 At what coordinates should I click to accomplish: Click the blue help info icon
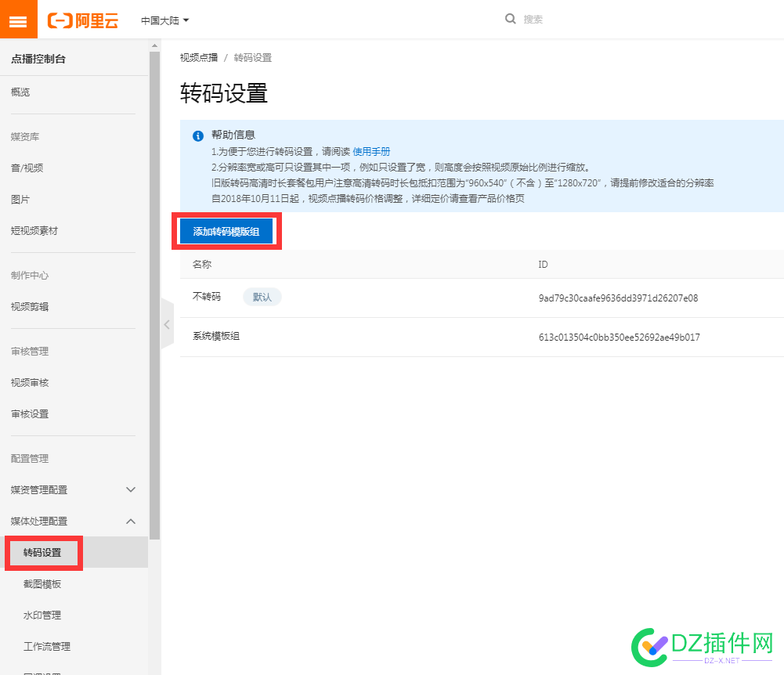pyautogui.click(x=198, y=135)
